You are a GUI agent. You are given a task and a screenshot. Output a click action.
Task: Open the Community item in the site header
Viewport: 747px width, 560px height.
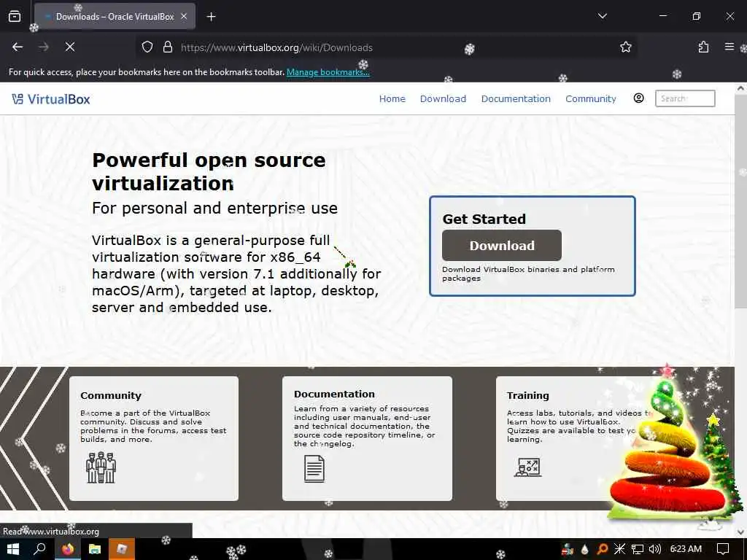pos(590,98)
